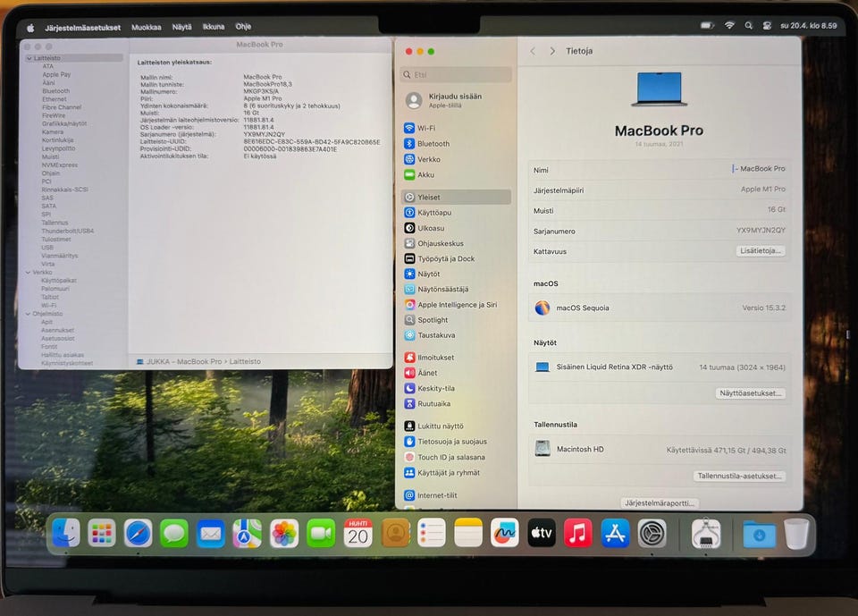Open Ulkoasu appearance settings
Viewport: 858px width, 616px height.
pos(456,228)
